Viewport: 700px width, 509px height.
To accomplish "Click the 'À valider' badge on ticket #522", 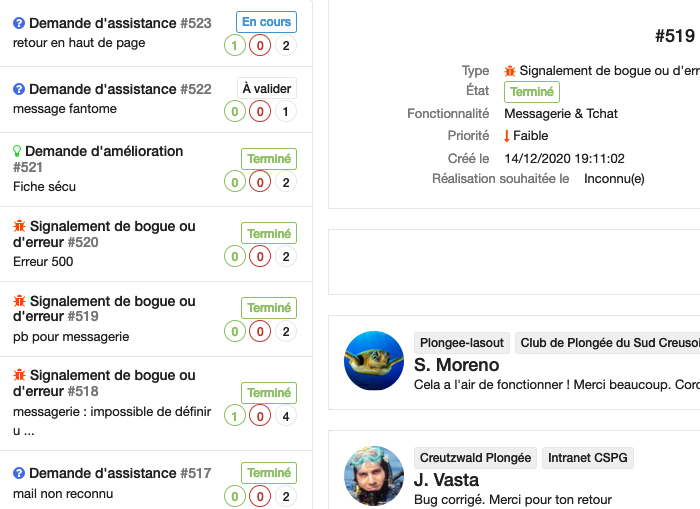I will point(266,89).
